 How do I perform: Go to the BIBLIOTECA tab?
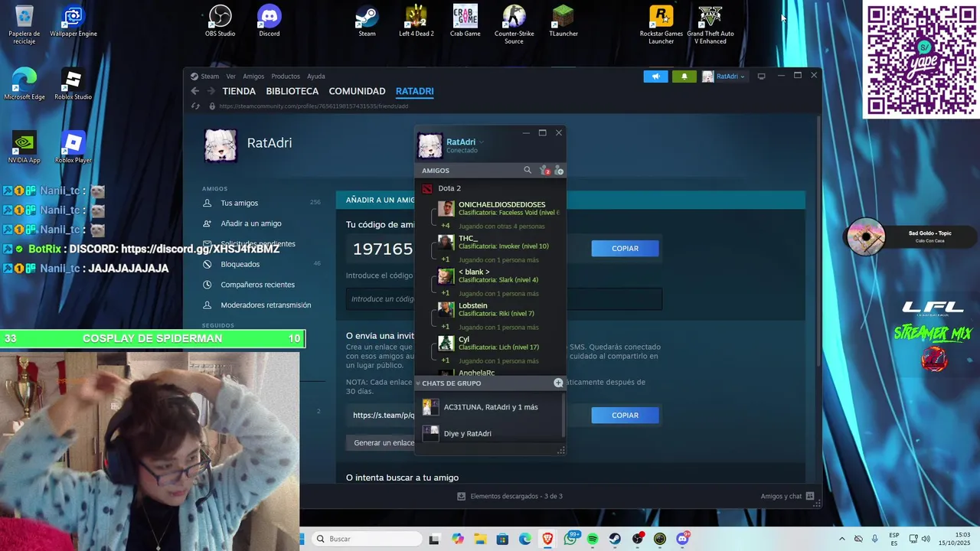click(292, 91)
